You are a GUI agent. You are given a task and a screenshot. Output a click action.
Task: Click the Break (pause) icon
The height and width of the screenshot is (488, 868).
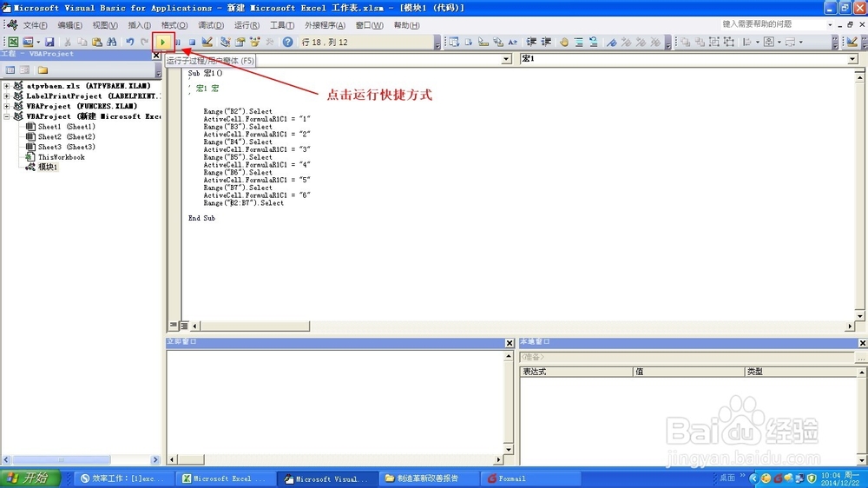coord(178,42)
